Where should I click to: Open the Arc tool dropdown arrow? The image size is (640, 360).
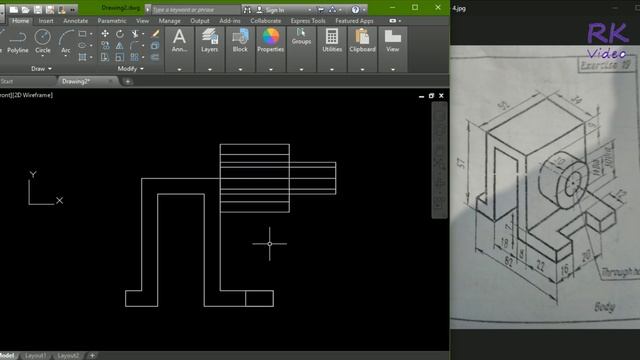66,56
